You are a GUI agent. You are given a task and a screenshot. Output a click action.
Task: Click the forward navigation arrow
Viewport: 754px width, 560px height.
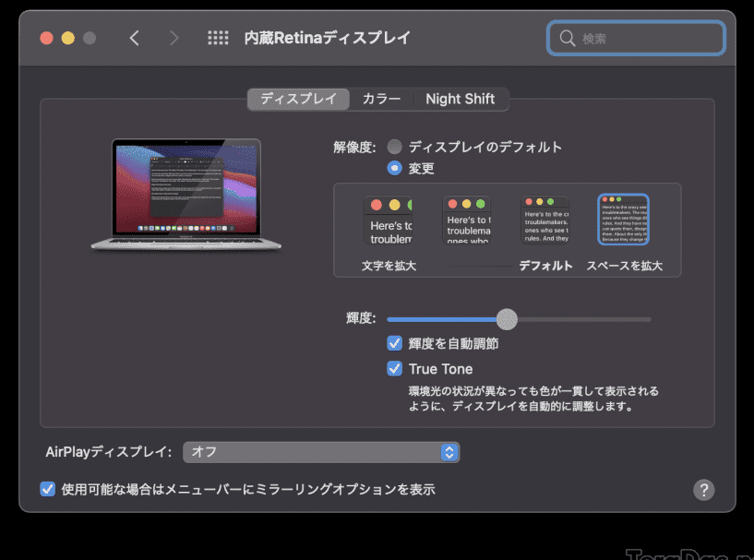click(174, 38)
